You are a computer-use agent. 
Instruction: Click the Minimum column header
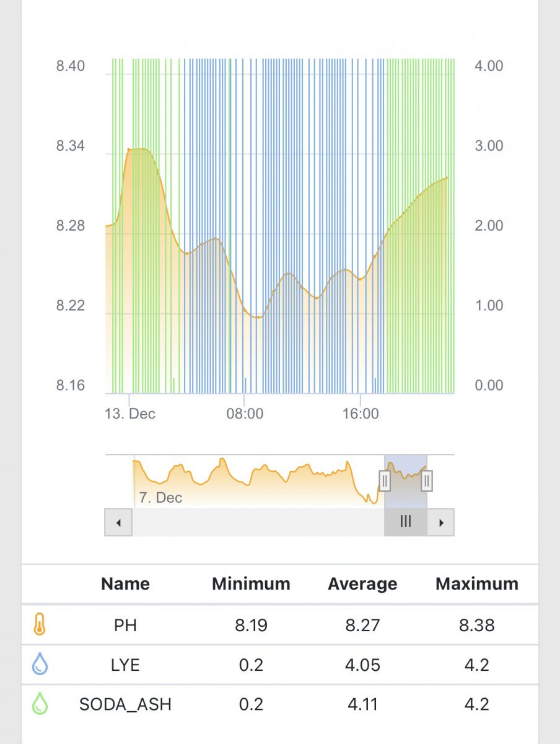pos(251,584)
